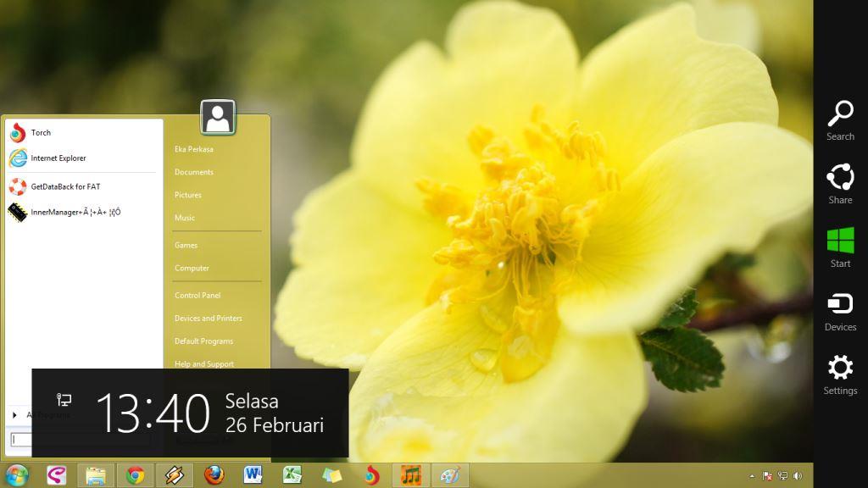Open GetDataBack for FAT
868x488 pixels.
(x=83, y=187)
